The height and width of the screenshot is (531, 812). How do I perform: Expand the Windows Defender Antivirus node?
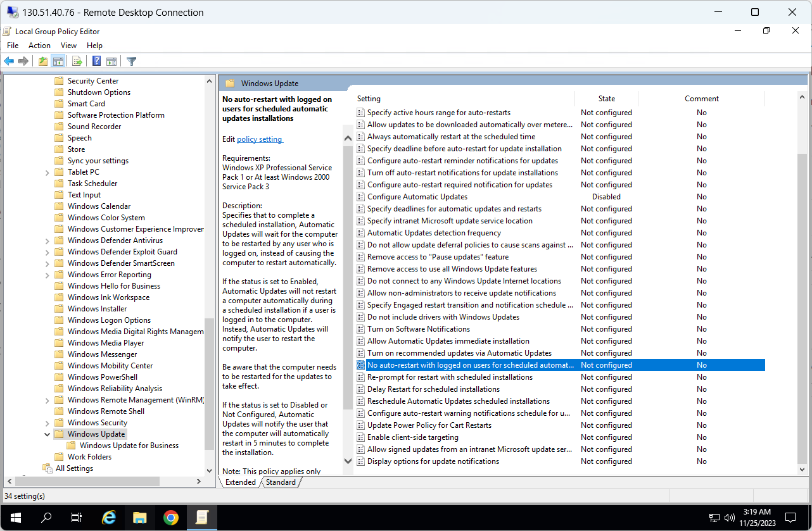tap(47, 240)
